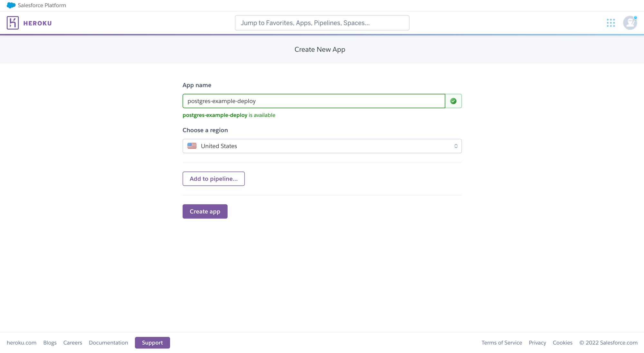644x353 pixels.
Task: Open the Careers footer link
Action: tap(73, 343)
